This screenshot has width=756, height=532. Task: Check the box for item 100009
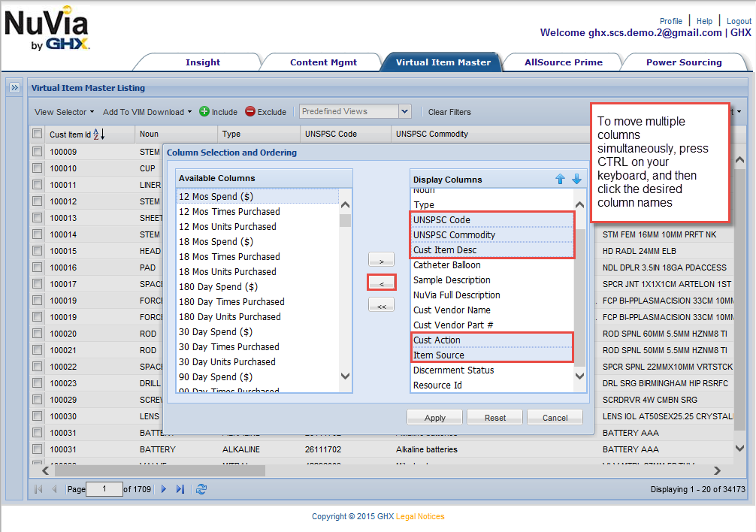(x=37, y=151)
